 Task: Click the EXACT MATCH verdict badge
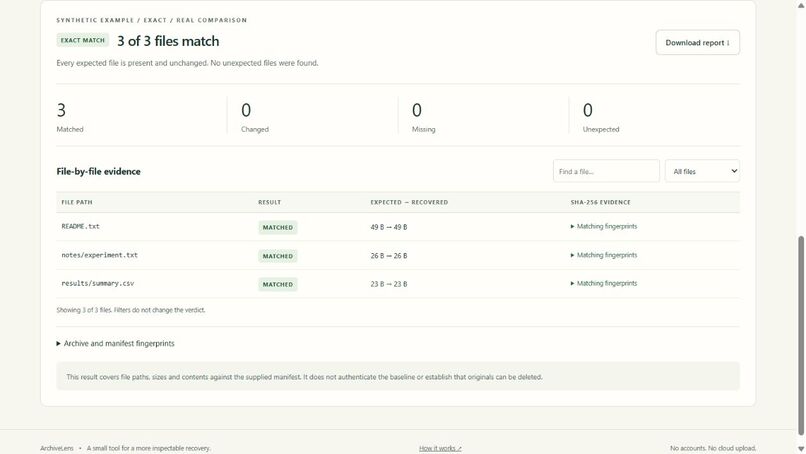pos(83,40)
